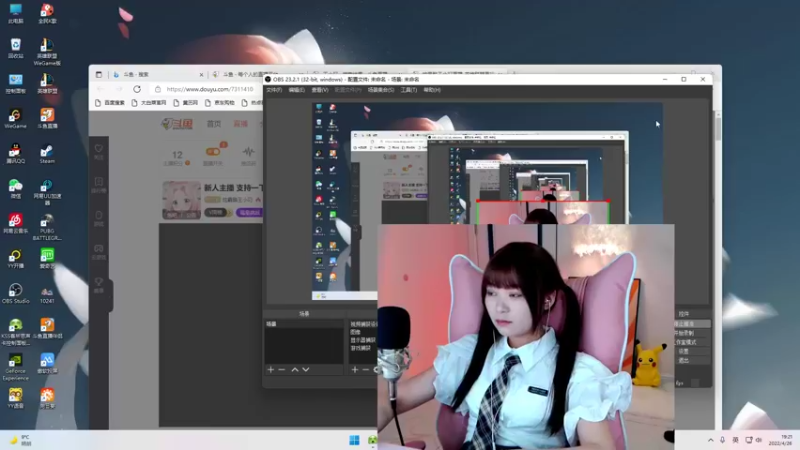Open the 百度搜索 bookmark
This screenshot has height=450, width=800.
point(110,103)
